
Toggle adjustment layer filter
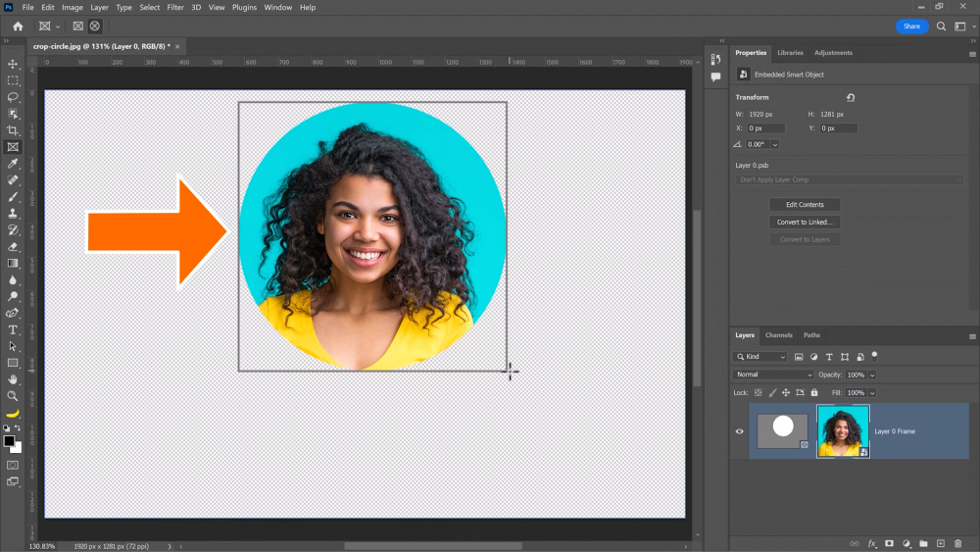coord(813,357)
